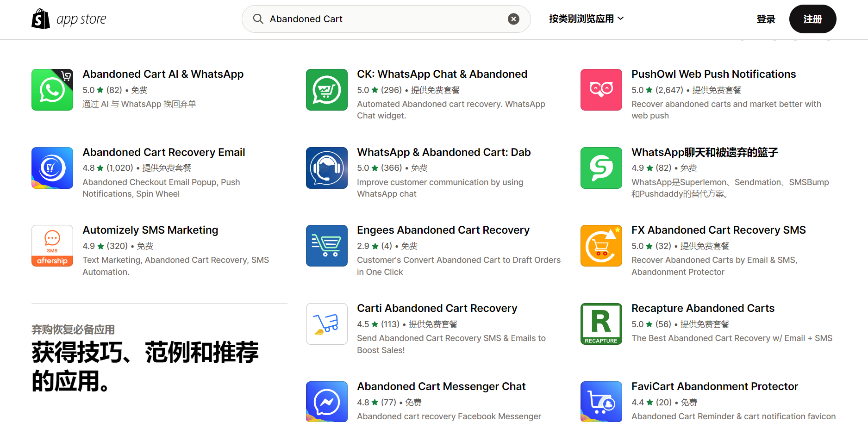Select the 弃购恢复必备应用 section label
The width and height of the screenshot is (868, 422).
point(73,329)
